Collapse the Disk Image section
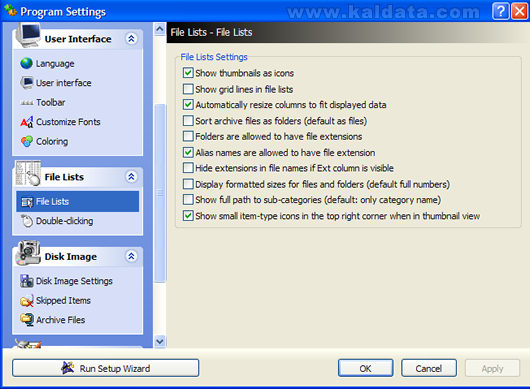Image resolution: width=530 pixels, height=389 pixels. pos(131,256)
